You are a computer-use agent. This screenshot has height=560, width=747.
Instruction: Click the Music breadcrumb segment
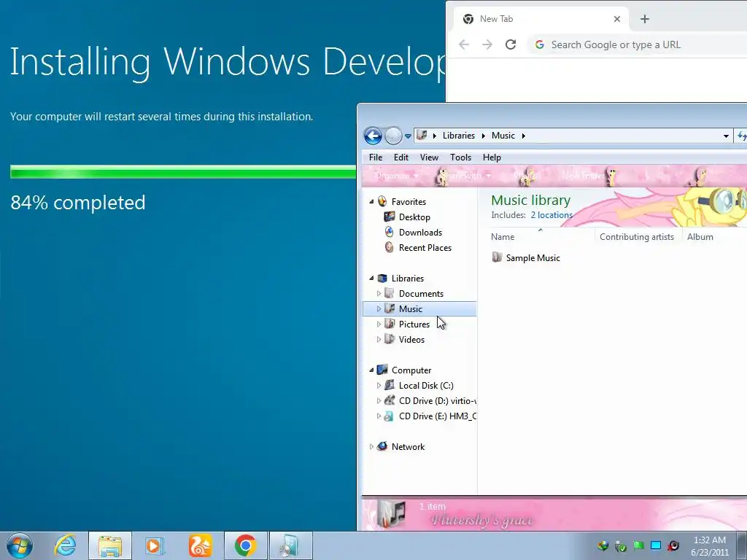[503, 136]
